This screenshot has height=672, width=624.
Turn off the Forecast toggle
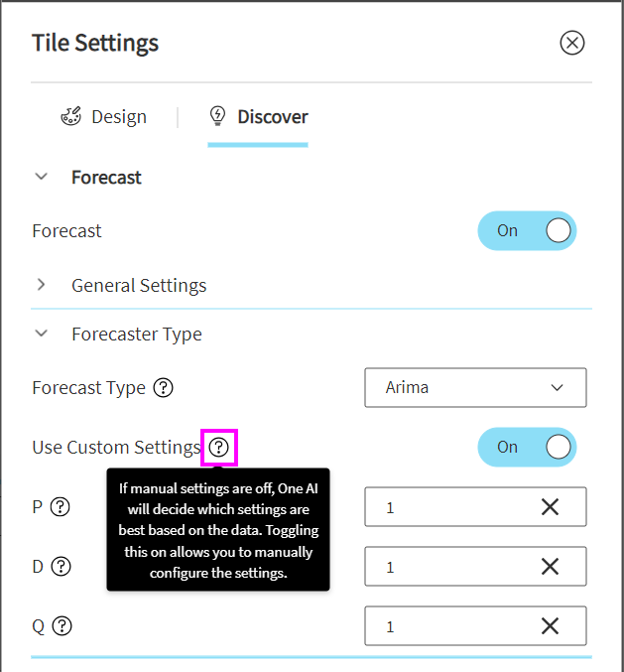(527, 231)
